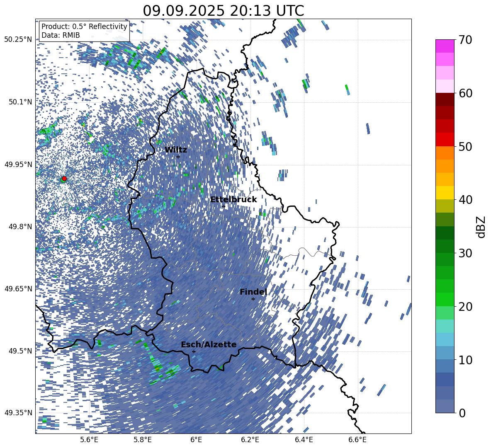Click the 6.4°E longitude label

304,440
